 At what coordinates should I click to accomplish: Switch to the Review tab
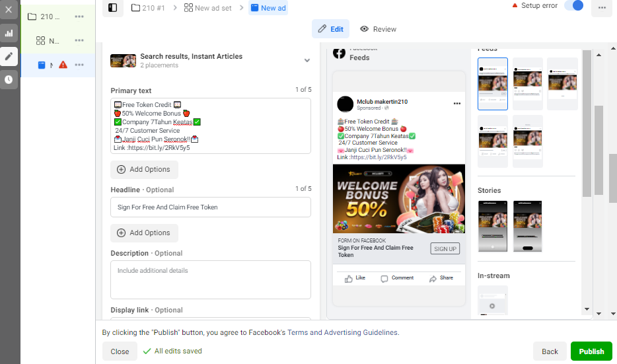[x=378, y=29]
